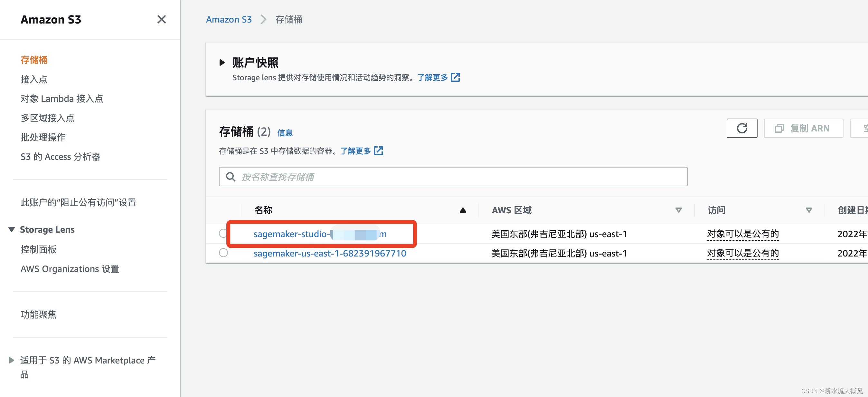Screen dimensions: 868x397
Task: Open Access analyzer for S3 sidebar item
Action: (60, 157)
